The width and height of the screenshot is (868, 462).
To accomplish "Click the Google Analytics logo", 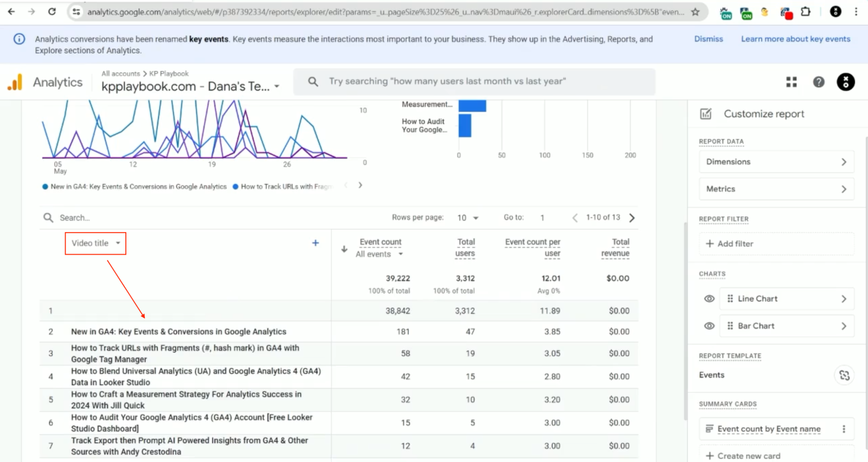I will (x=15, y=82).
